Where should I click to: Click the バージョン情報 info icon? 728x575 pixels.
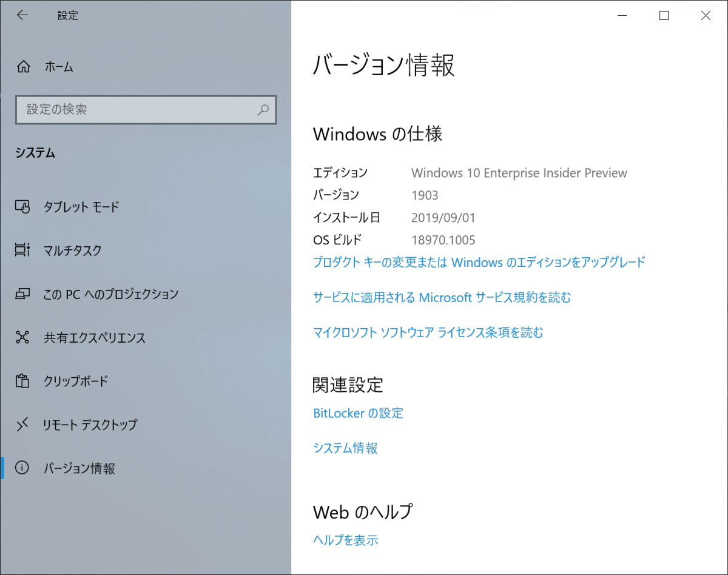pos(22,468)
